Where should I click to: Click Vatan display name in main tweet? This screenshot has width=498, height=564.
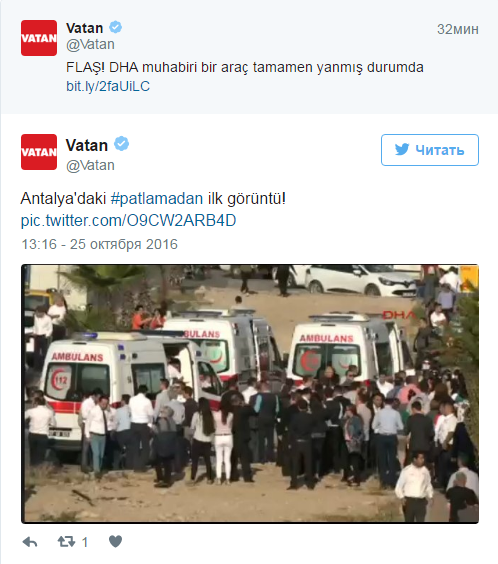pos(87,145)
